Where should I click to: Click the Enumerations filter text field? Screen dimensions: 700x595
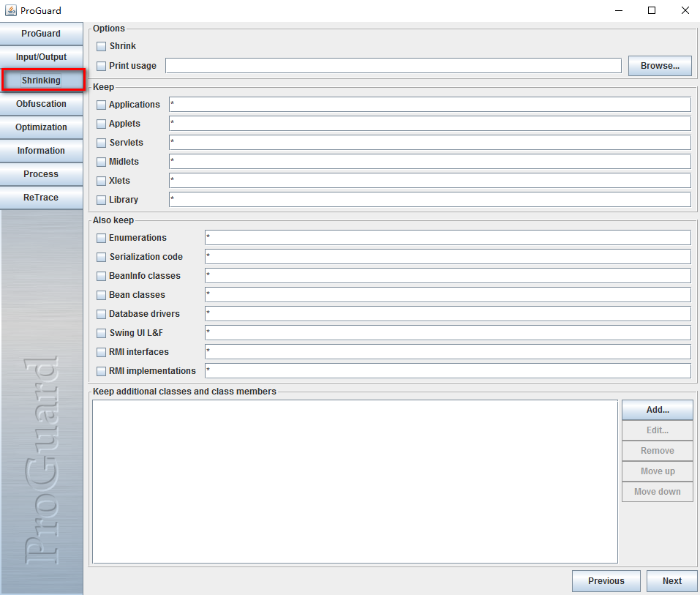click(448, 238)
